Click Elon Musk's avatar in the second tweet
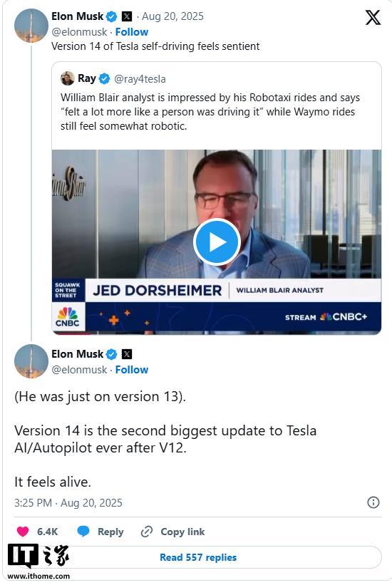Viewport: 392px width, 585px height. 31,361
